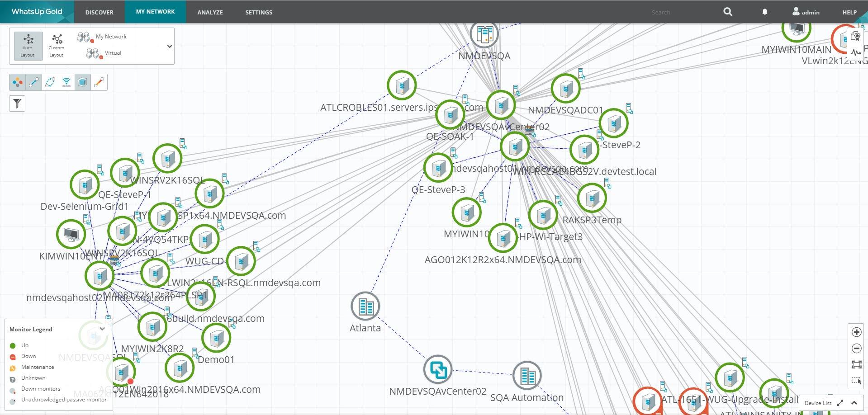The height and width of the screenshot is (415, 868).
Task: Click the search magnifier icon
Action: [x=727, y=12]
